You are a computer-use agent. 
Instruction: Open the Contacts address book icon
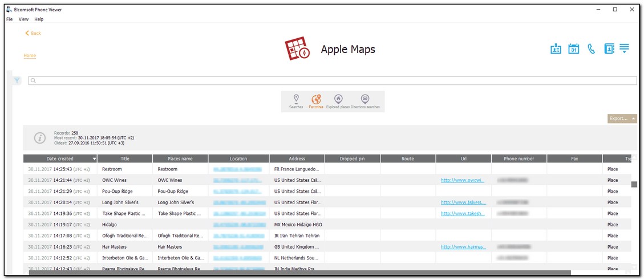click(x=609, y=49)
